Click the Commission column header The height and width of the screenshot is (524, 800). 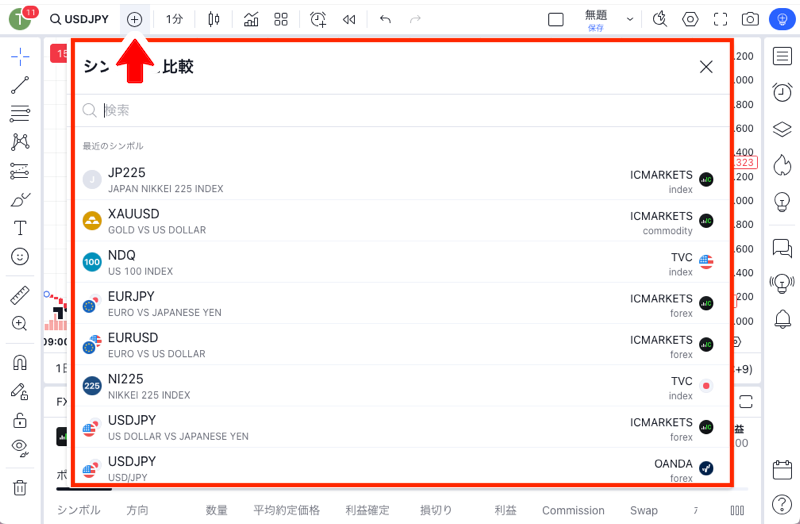click(x=573, y=510)
